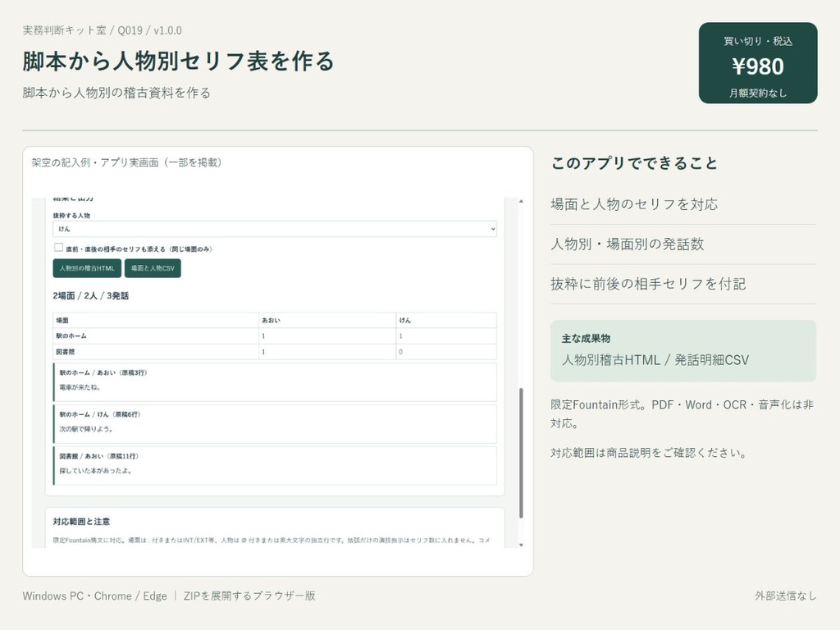Click the Windows PC・Chrome / Edge footer text
Viewport: 840px width, 630px height.
point(95,596)
